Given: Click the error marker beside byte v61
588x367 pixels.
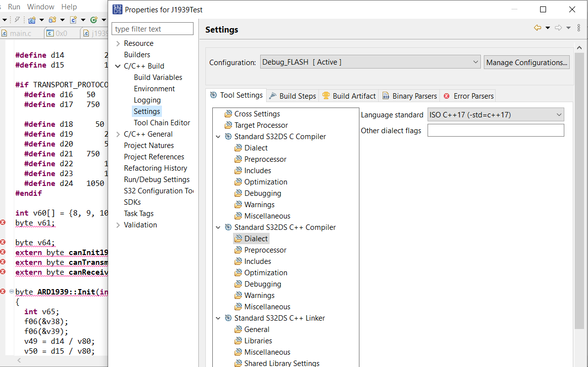Looking at the screenshot, I should 3,223.
